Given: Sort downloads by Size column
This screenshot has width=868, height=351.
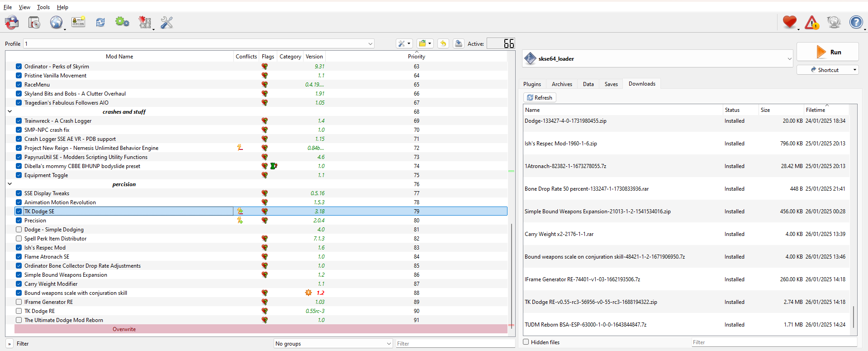Looking at the screenshot, I should (781, 110).
